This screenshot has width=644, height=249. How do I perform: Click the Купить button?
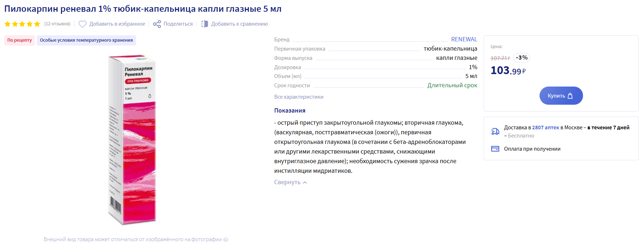click(x=561, y=95)
